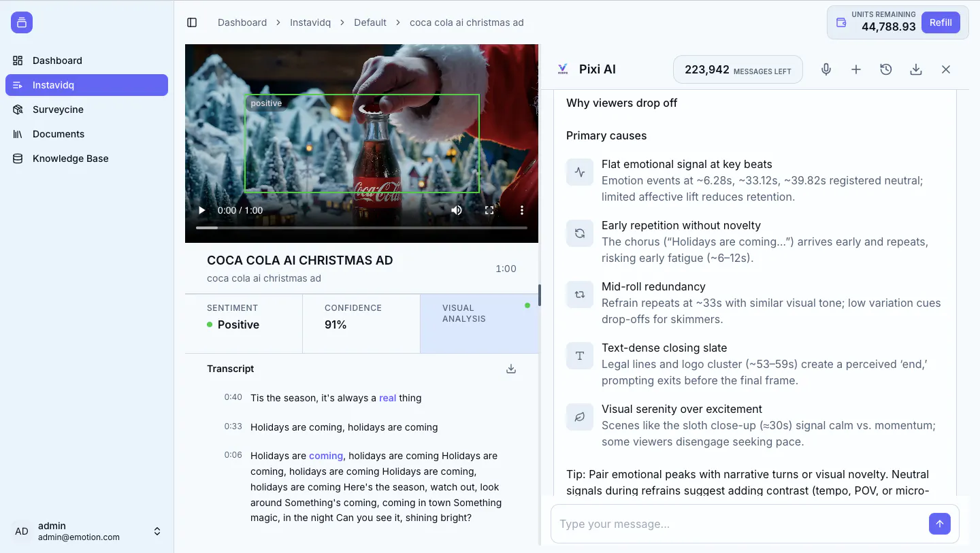Activate microphone voice input

[826, 69]
